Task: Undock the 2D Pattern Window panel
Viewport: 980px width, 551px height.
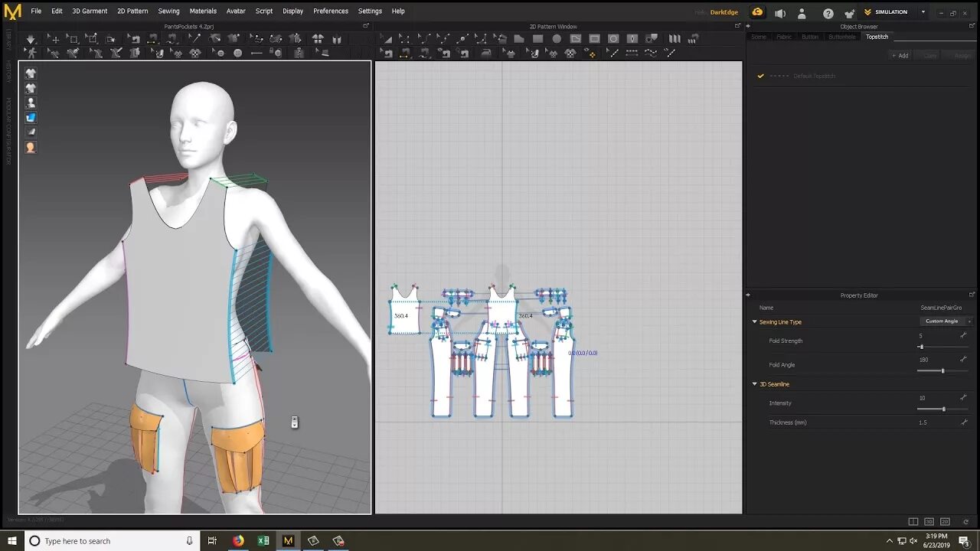Action: (x=737, y=26)
